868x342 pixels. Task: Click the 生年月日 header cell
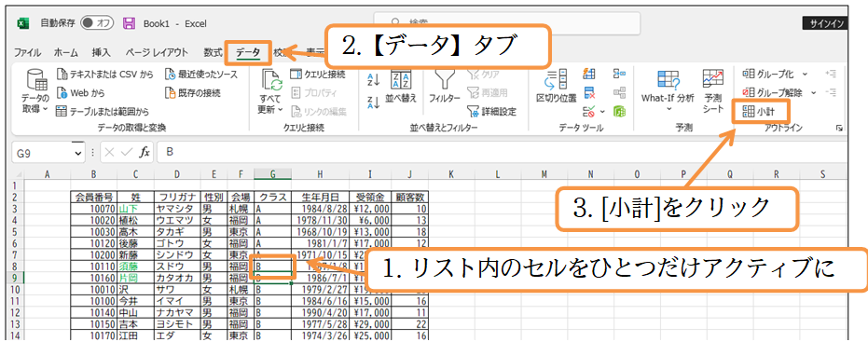(x=320, y=197)
